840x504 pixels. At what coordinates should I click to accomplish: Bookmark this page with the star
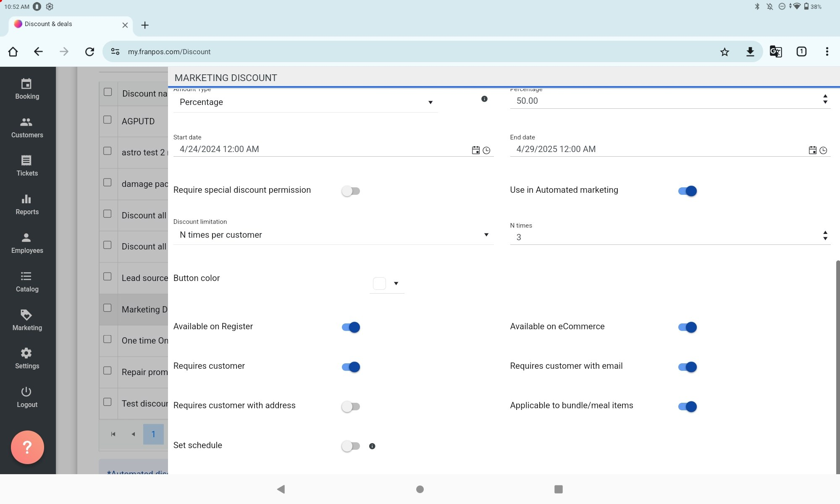pyautogui.click(x=724, y=52)
